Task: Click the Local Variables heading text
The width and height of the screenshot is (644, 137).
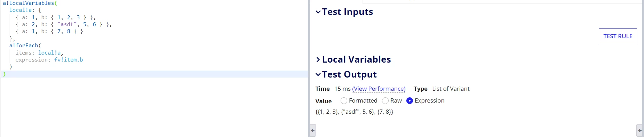Action: (x=357, y=59)
